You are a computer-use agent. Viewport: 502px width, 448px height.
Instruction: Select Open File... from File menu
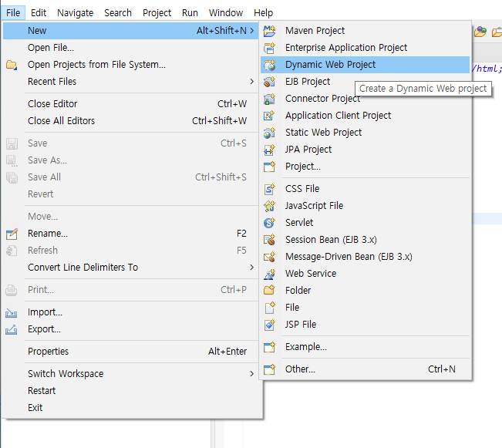click(130, 48)
